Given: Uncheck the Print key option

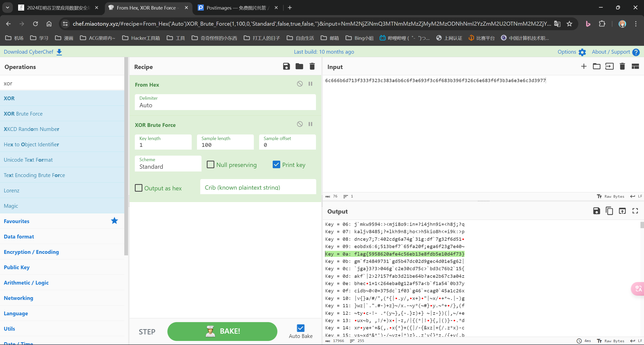Looking at the screenshot, I should 276,165.
